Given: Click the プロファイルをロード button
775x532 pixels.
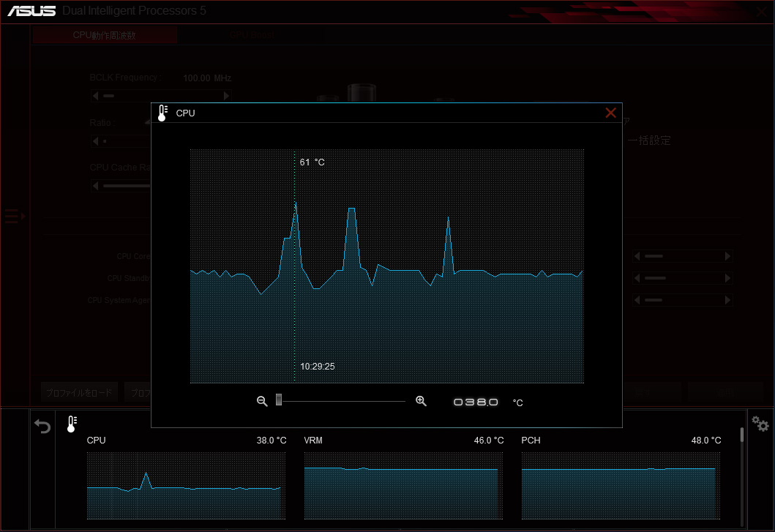Looking at the screenshot, I should (x=79, y=393).
